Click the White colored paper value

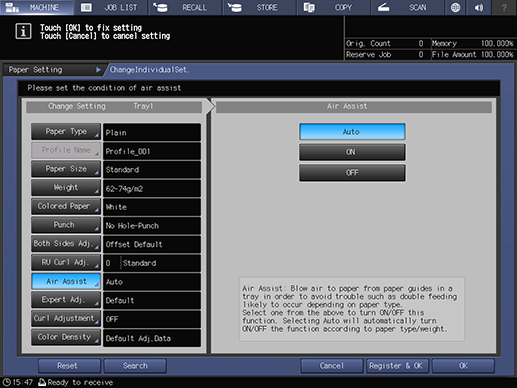click(x=152, y=207)
